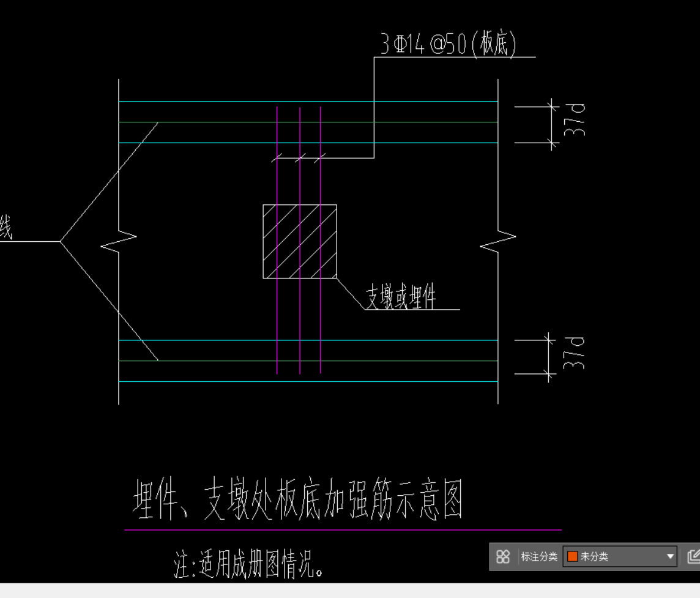
Task: Click the lower 37d dimension text
Action: point(574,353)
